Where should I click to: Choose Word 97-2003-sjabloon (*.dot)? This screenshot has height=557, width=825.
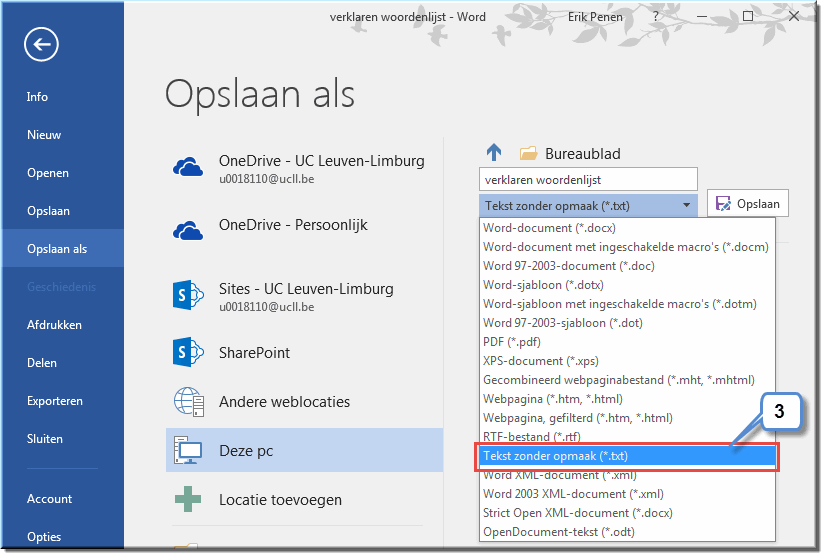(x=627, y=322)
